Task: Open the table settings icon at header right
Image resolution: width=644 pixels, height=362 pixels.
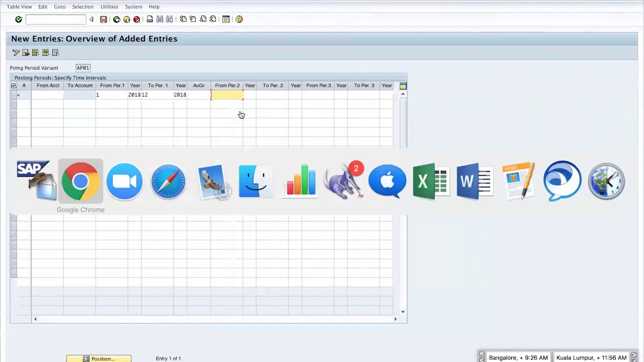Action: click(x=403, y=86)
